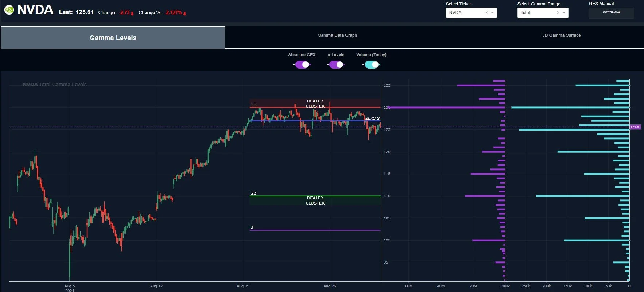Screen dimensions: 644x292
Task: Open the 3D Gamma Surface tab
Action: (x=561, y=35)
